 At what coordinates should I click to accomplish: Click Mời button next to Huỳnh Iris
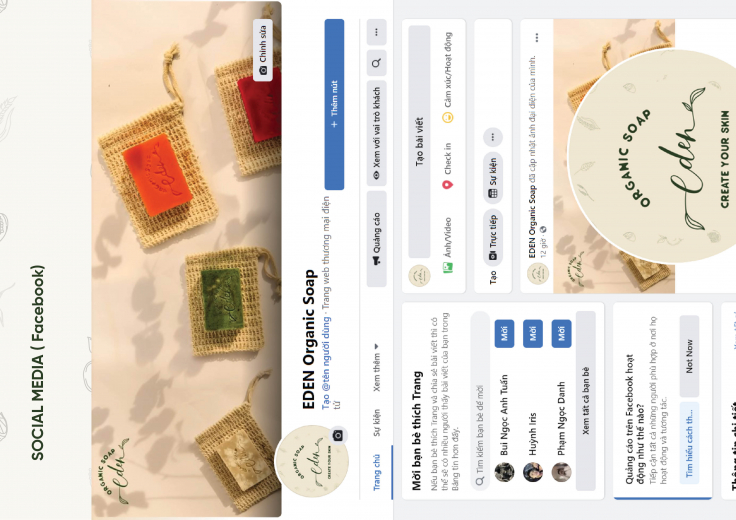(533, 334)
